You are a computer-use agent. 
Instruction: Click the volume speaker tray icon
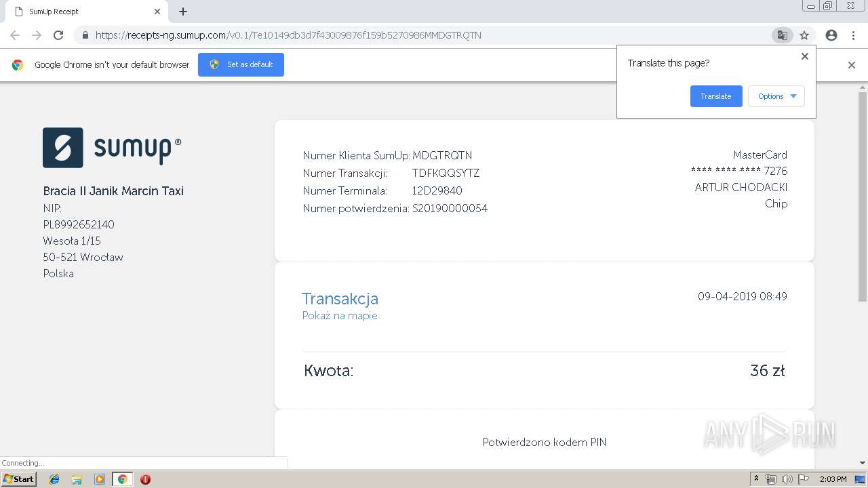pos(787,479)
